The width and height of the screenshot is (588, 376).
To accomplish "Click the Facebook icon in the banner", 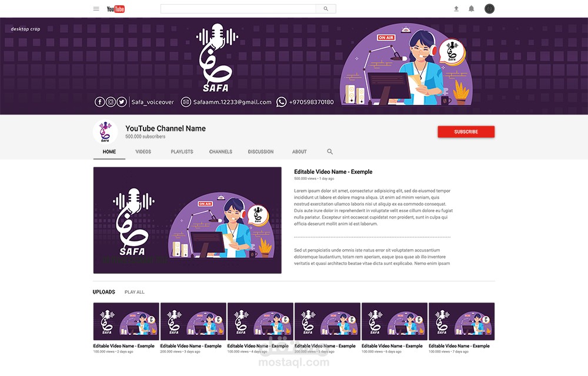I will [x=100, y=102].
